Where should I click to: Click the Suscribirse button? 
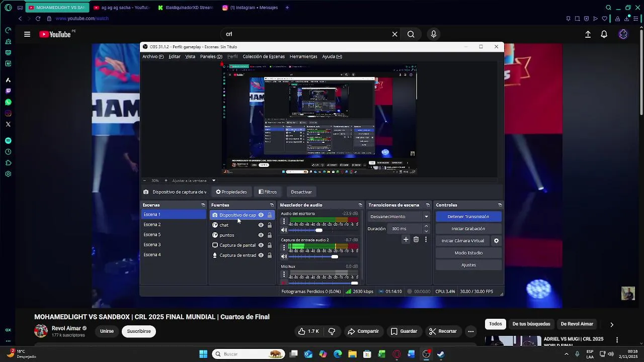pyautogui.click(x=139, y=331)
